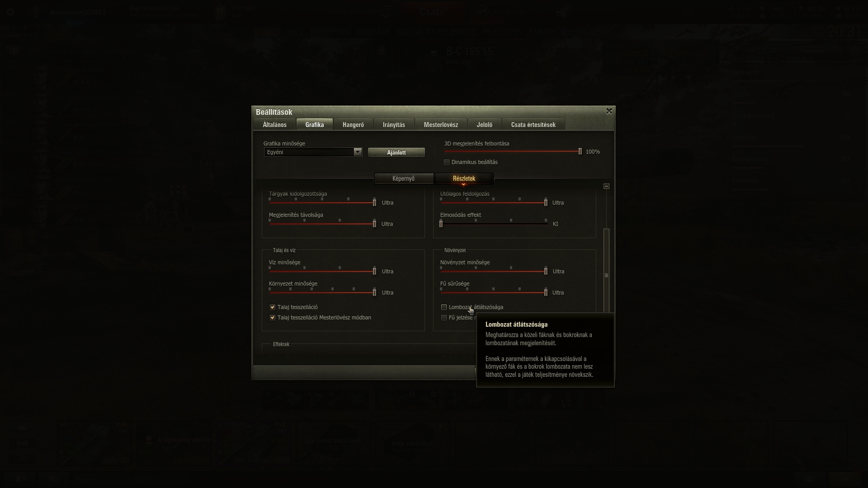Switch to the Általános tab
This screenshot has height=488, width=868.
tap(274, 125)
